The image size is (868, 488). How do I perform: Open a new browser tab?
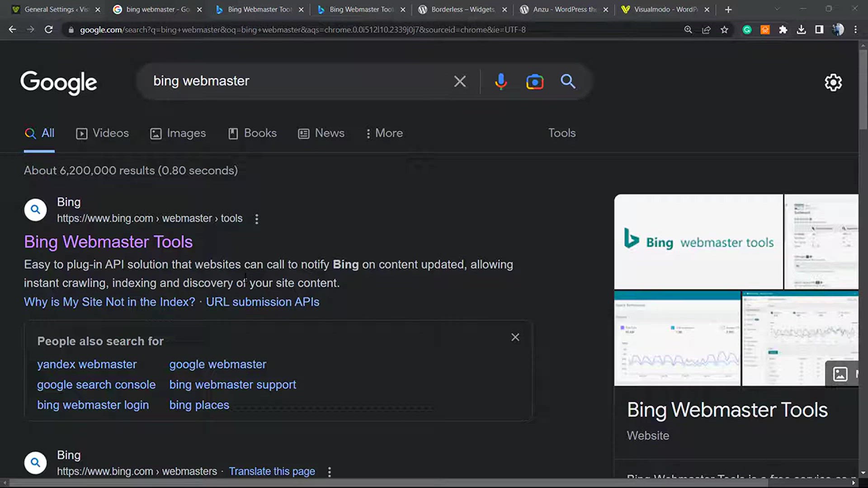click(728, 9)
